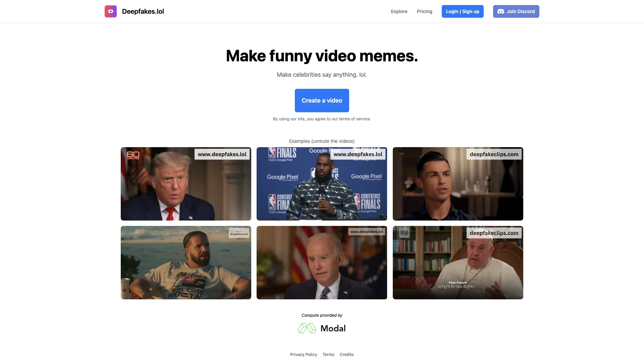Click the Biden deepfake video thumbnail

(x=322, y=262)
